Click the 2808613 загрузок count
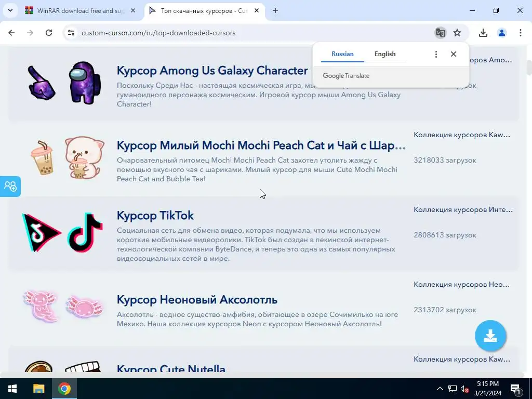This screenshot has height=399, width=532. coord(445,235)
